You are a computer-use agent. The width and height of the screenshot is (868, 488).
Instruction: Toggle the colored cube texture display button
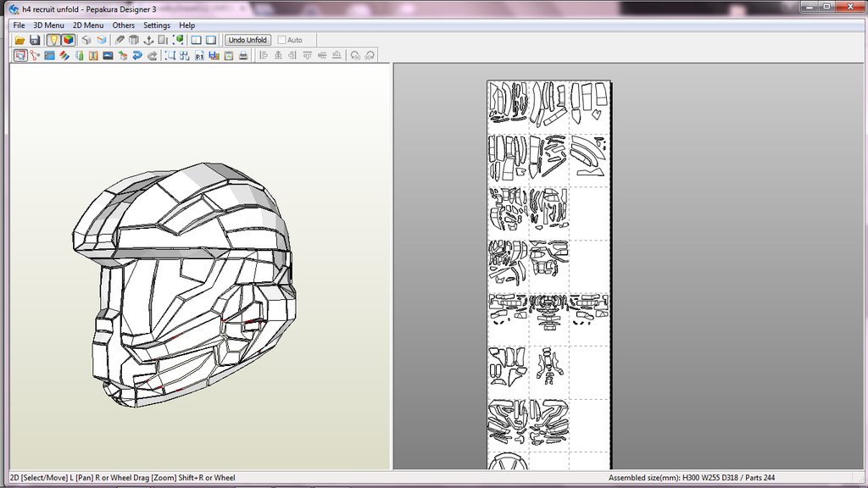68,40
